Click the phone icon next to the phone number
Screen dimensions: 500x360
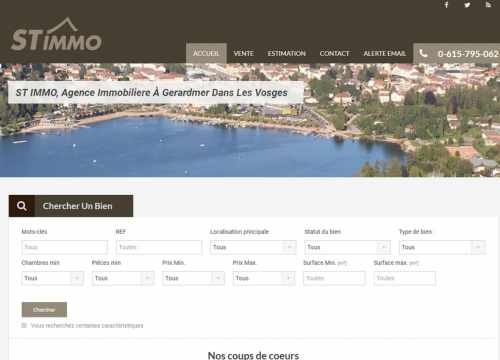tap(423, 53)
